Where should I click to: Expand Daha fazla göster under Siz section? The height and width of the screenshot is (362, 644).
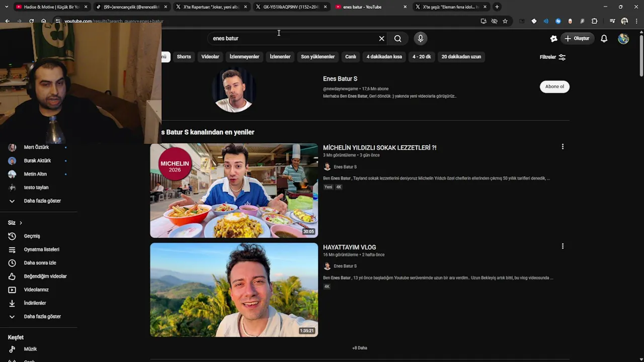(42, 316)
